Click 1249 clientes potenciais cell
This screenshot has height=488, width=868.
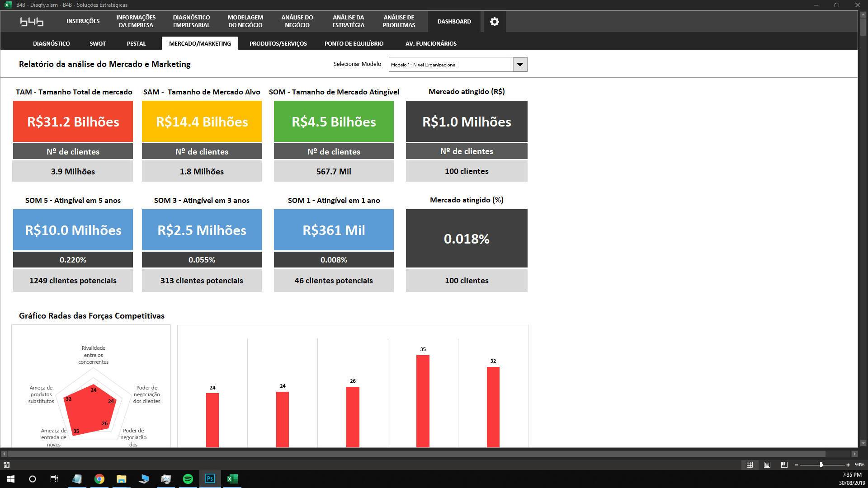pyautogui.click(x=73, y=281)
